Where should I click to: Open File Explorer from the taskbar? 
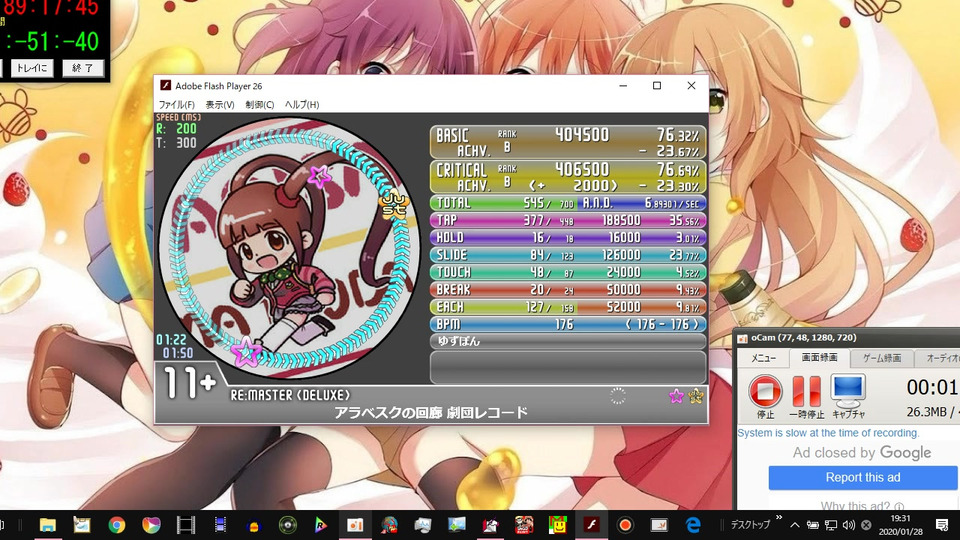(48, 525)
